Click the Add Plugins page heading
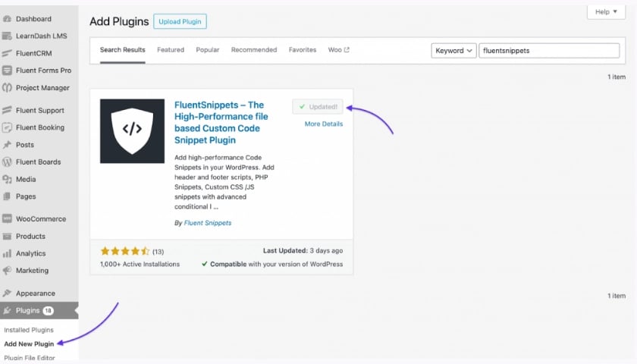Viewport: 637px width, 364px height. [119, 21]
